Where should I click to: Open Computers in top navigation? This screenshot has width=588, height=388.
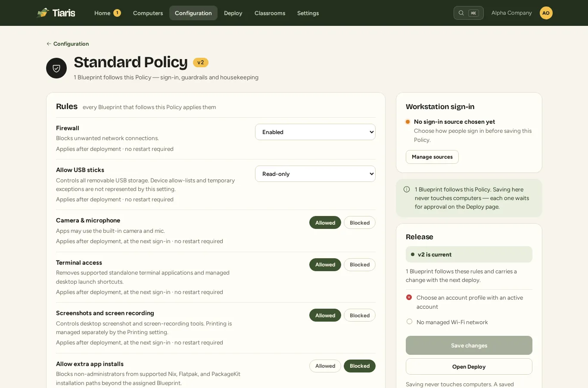point(148,13)
